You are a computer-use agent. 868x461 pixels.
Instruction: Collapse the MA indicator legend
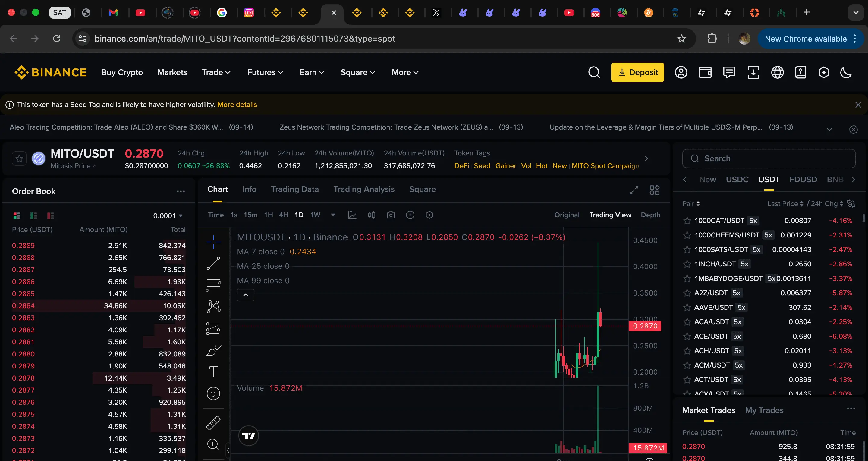click(x=246, y=295)
